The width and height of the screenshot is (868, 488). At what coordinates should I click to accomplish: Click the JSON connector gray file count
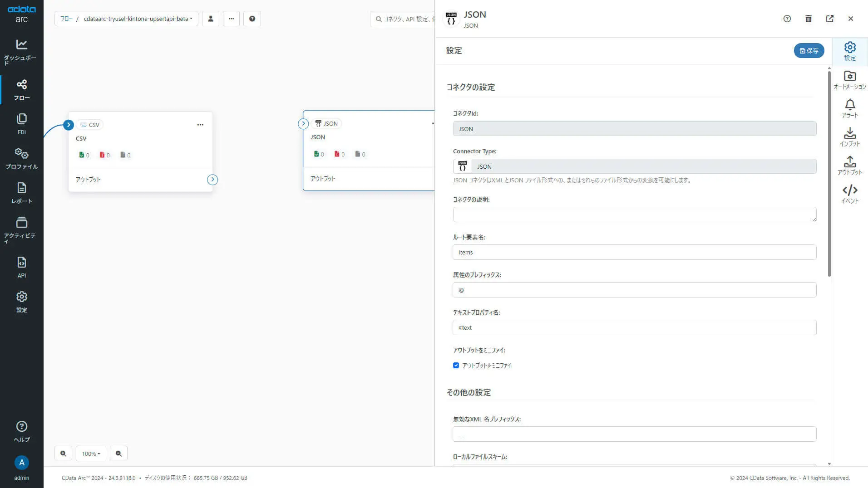360,154
